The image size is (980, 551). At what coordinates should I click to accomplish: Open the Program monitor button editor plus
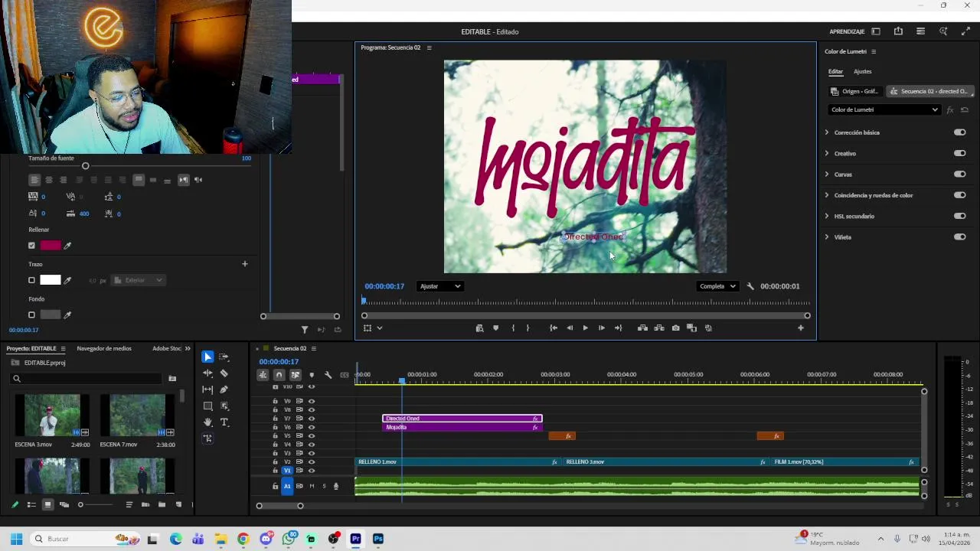click(x=801, y=328)
